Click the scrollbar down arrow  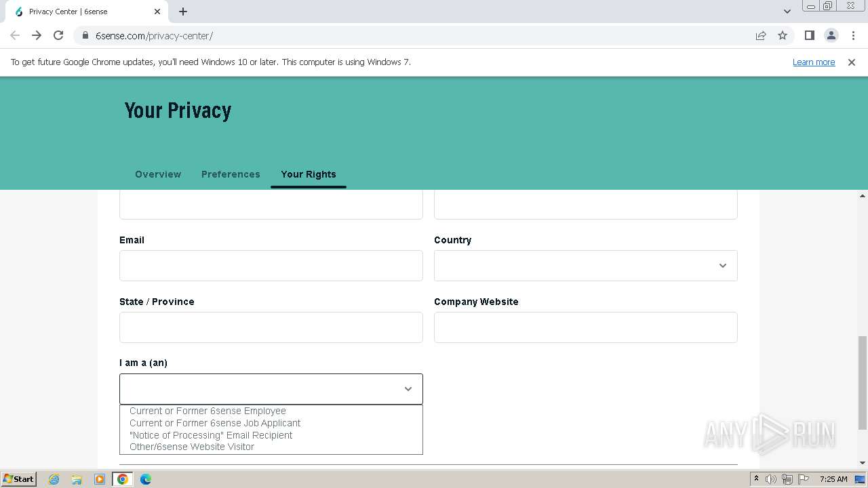click(x=863, y=463)
